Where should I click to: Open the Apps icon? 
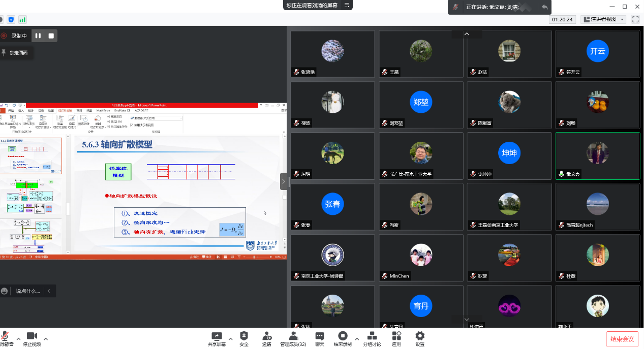coord(396,336)
